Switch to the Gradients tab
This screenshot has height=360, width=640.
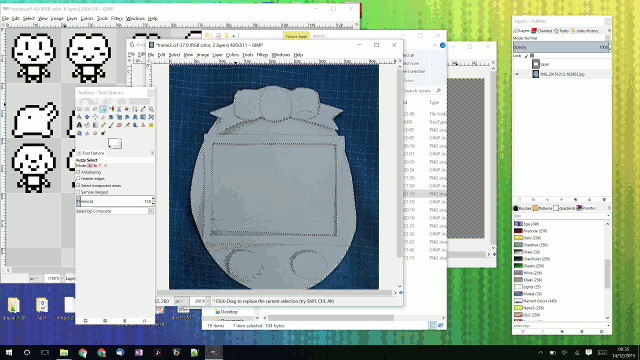pyautogui.click(x=564, y=208)
